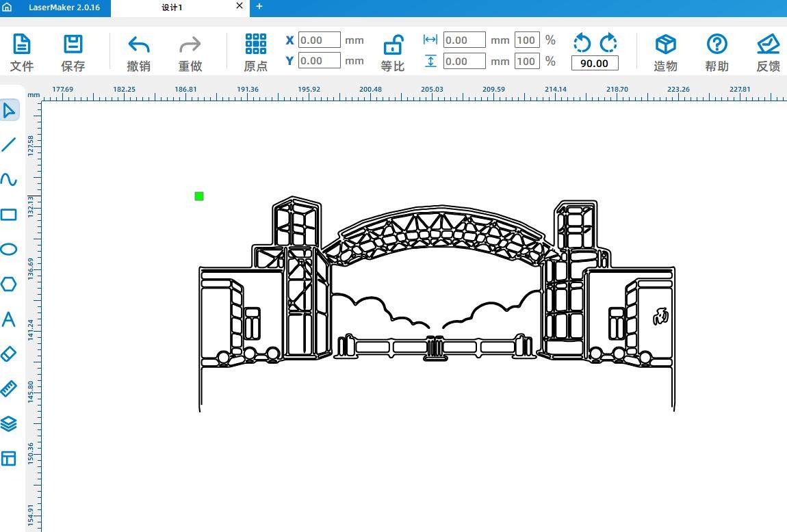The image size is (787, 532).
Task: Switch to the 设计1 tab
Action: (172, 8)
